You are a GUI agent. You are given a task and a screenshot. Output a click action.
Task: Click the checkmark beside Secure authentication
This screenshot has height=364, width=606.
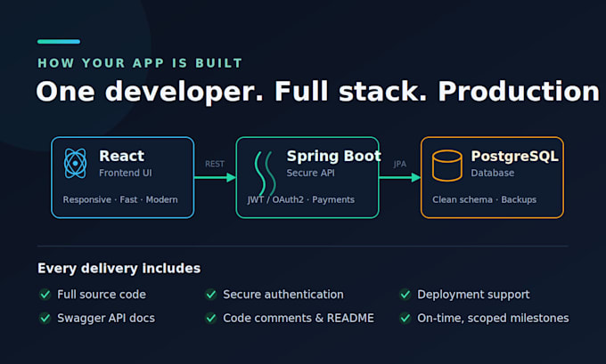tap(211, 295)
